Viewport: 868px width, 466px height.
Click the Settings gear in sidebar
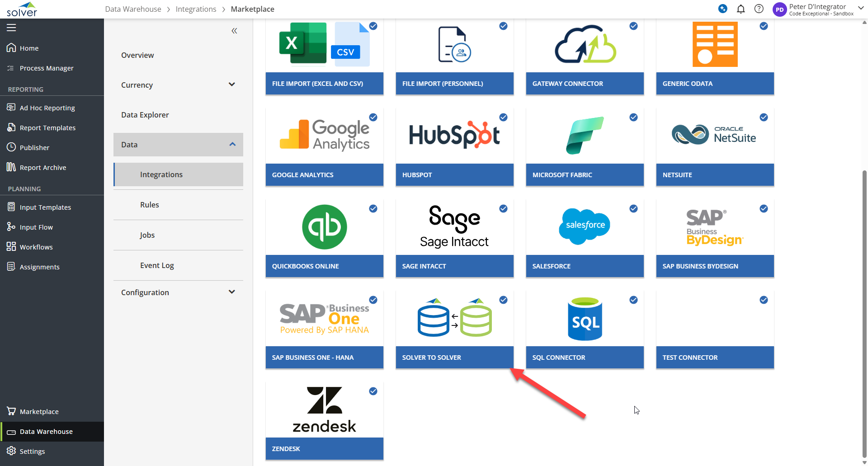point(11,451)
